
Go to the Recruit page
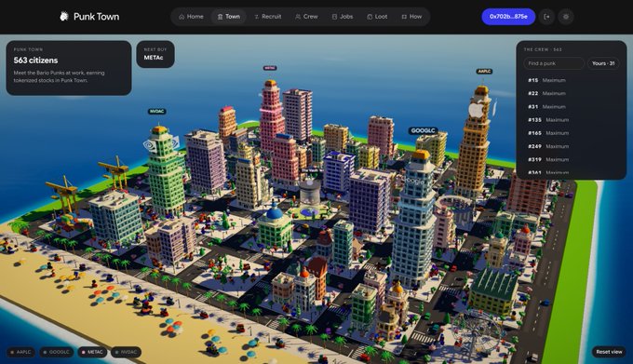268,17
